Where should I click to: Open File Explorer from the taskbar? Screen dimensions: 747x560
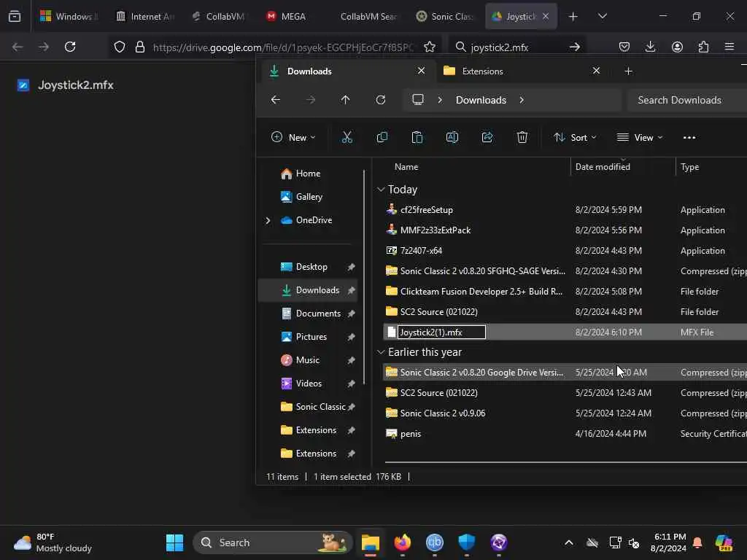click(370, 542)
